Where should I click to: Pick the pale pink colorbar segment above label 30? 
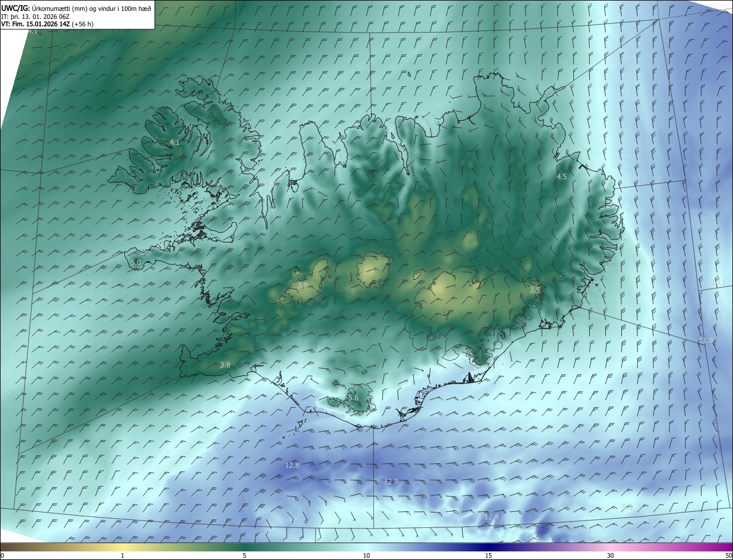610,547
